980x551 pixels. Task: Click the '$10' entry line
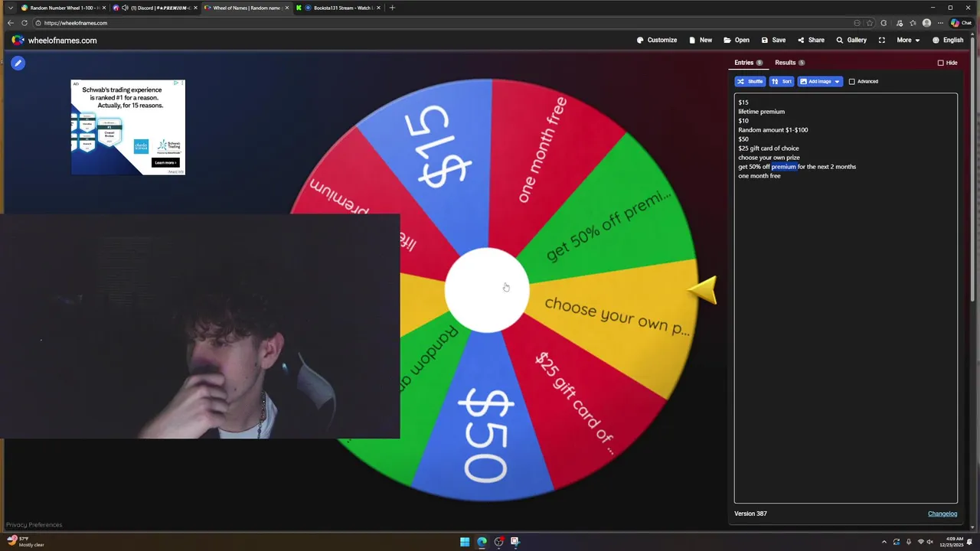coord(743,121)
